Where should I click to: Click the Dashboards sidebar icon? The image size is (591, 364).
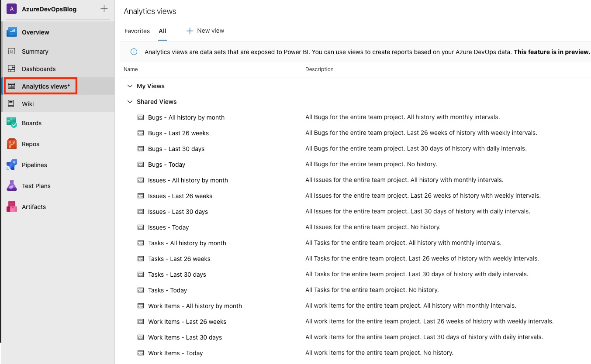tap(11, 69)
